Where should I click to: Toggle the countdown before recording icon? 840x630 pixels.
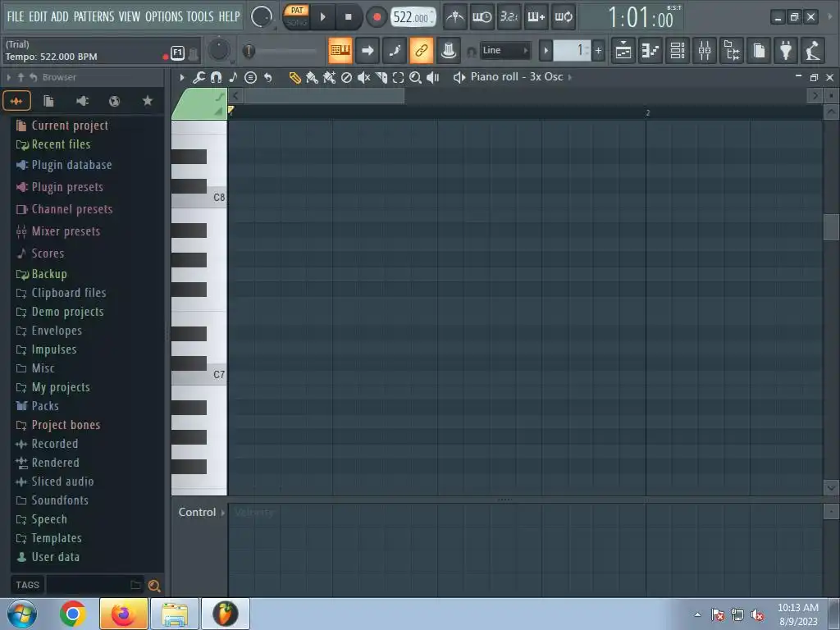click(x=509, y=17)
